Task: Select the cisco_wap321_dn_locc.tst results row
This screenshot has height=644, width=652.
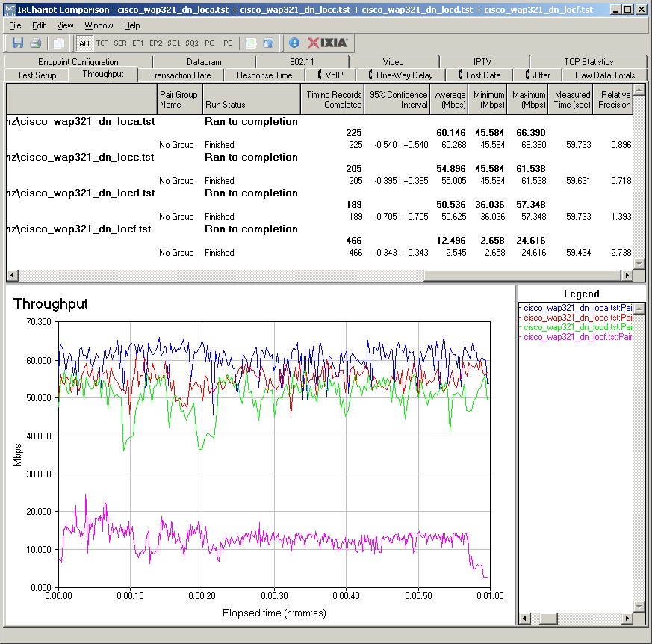Action: tap(320, 157)
